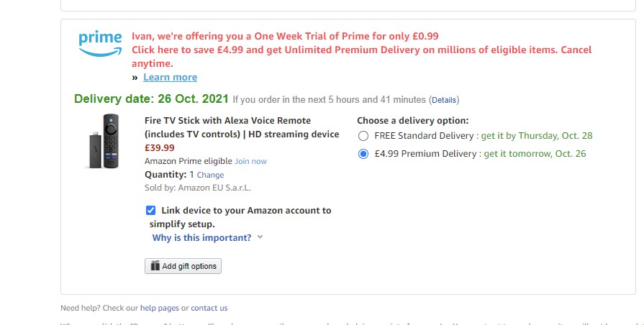The width and height of the screenshot is (644, 325).
Task: Click the Fire TV Stick product title
Action: click(x=242, y=127)
